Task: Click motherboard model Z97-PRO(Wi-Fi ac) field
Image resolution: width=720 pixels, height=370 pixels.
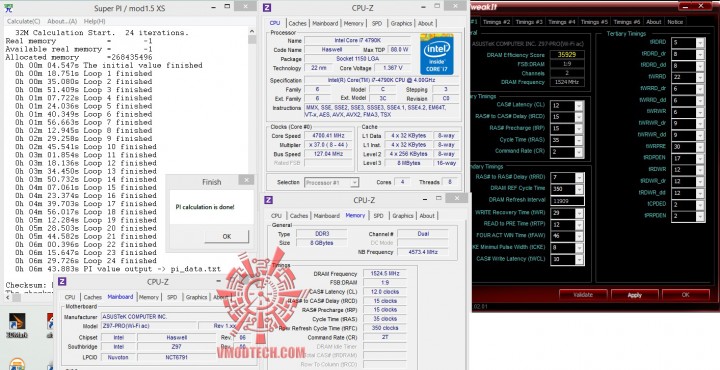Action: pos(149,326)
